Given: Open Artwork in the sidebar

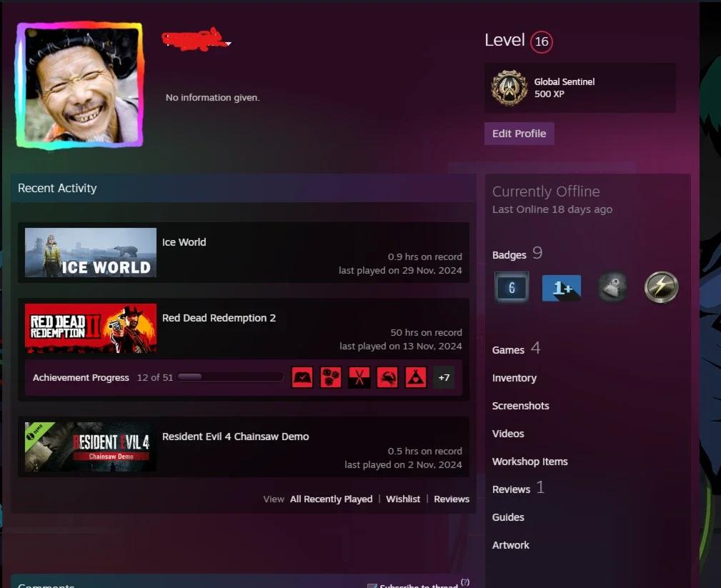Looking at the screenshot, I should (x=510, y=545).
